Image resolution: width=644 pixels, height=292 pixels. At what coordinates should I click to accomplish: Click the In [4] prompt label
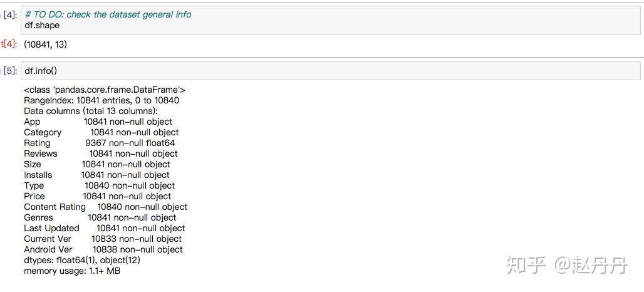pos(9,15)
